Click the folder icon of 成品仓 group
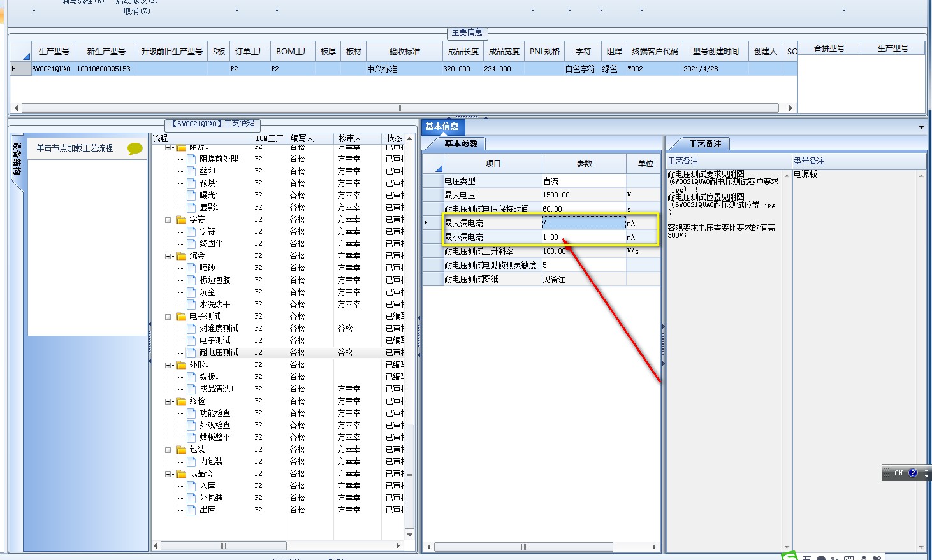 (x=181, y=474)
